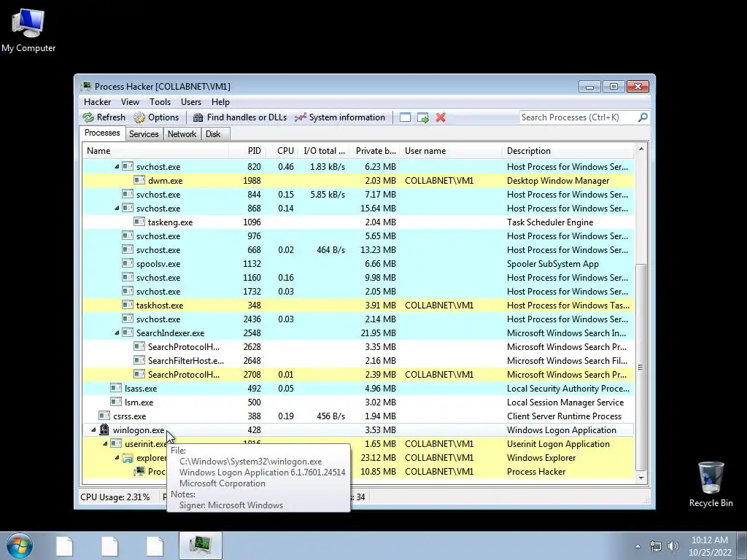Image resolution: width=747 pixels, height=560 pixels.
Task: Click scrollbar up arrow in process list
Action: coord(641,149)
